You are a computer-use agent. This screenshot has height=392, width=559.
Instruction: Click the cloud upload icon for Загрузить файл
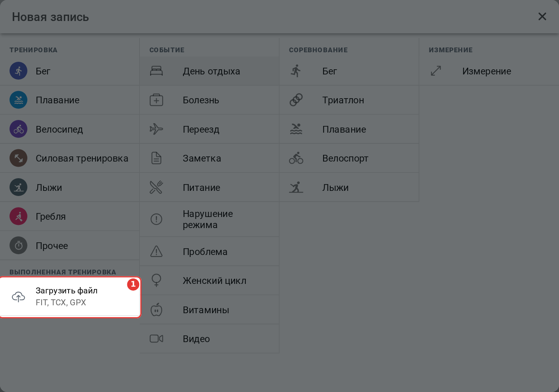(19, 297)
